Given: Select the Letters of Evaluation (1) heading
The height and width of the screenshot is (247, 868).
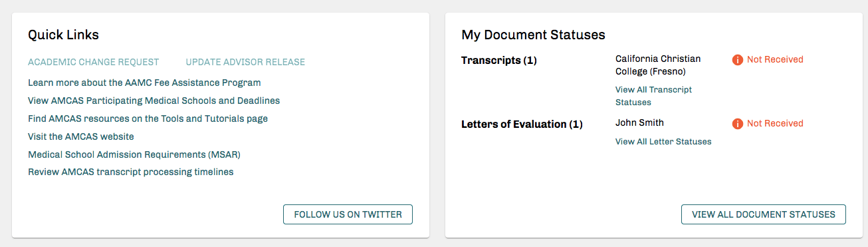Looking at the screenshot, I should [522, 124].
